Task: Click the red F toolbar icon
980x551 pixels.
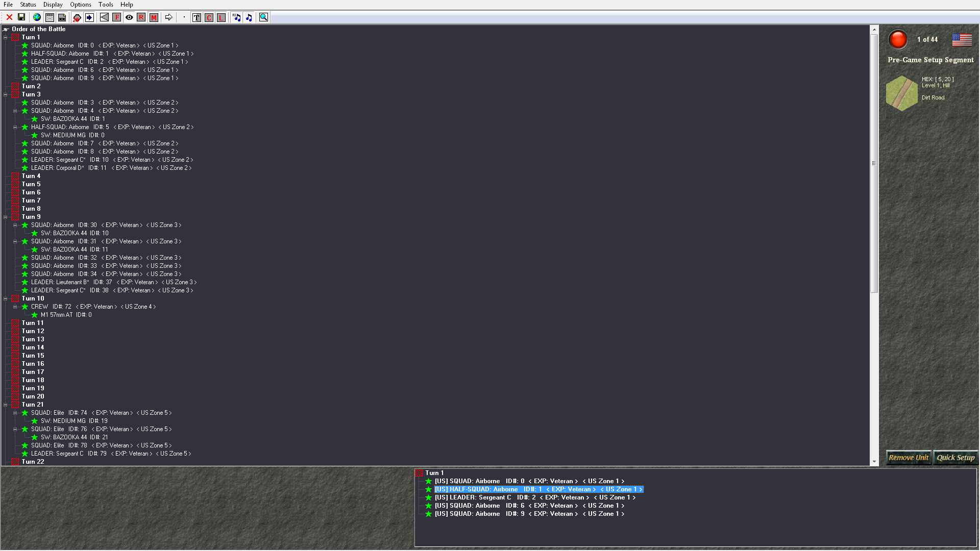Action: 117,17
